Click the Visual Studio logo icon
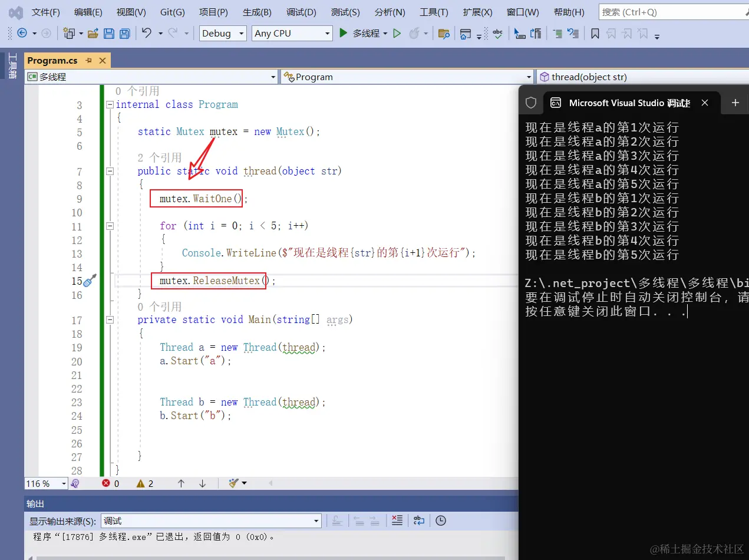749x560 pixels. tap(16, 12)
